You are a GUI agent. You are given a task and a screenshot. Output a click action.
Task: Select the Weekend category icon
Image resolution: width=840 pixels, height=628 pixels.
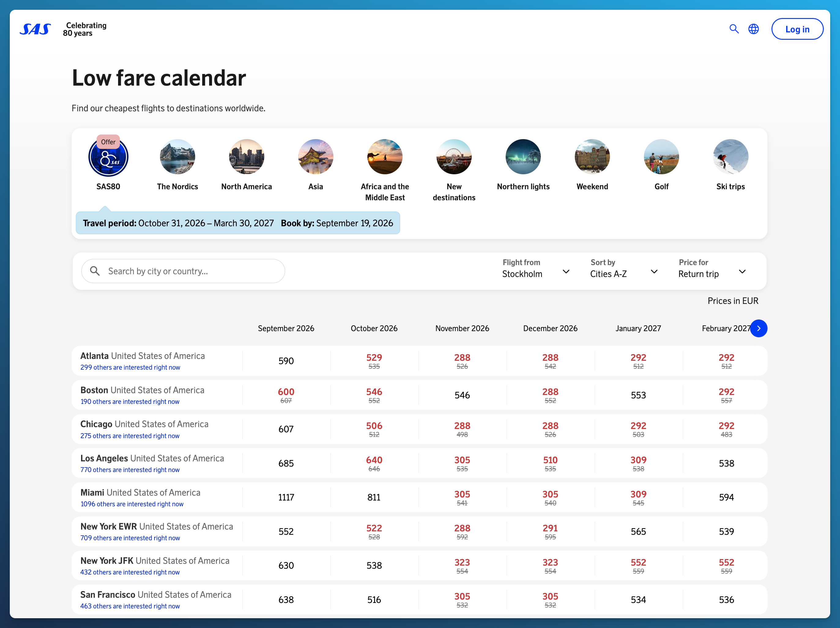pos(592,157)
